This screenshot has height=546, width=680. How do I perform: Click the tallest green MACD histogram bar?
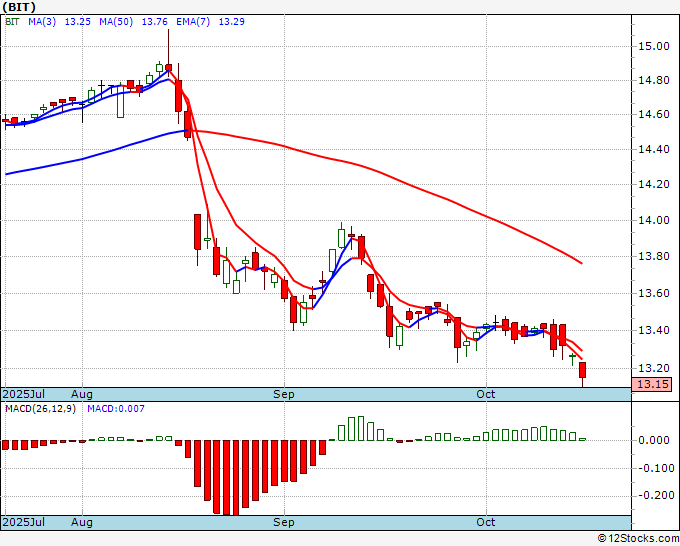coord(361,428)
